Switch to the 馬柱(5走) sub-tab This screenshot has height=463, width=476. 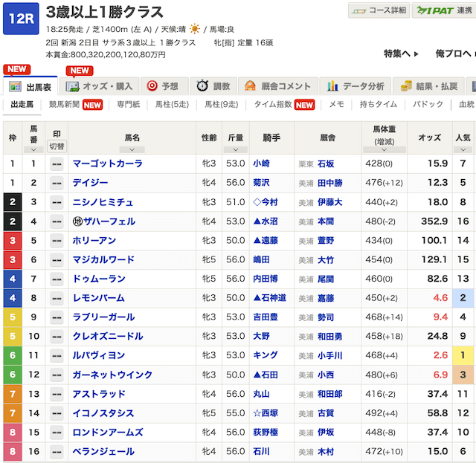(172, 105)
